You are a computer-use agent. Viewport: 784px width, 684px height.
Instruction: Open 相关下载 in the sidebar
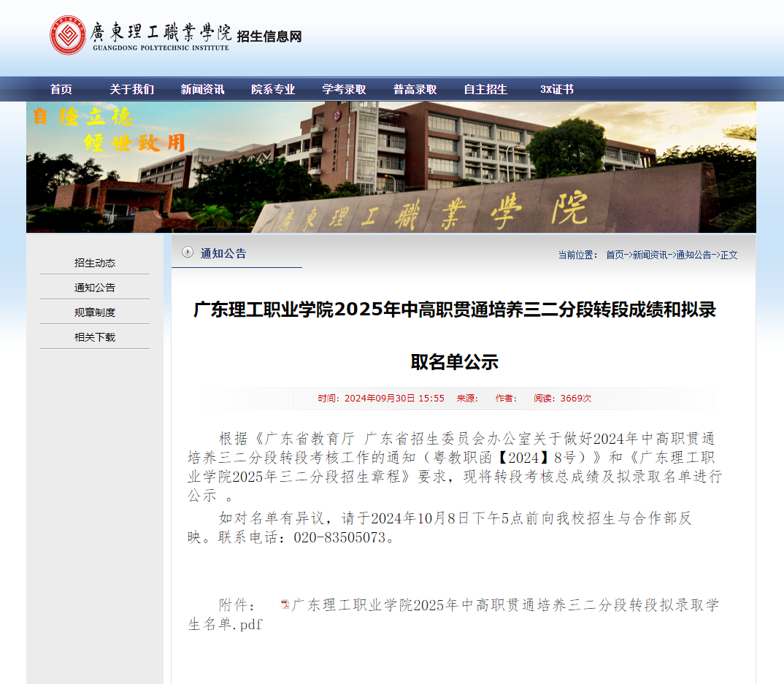click(x=93, y=337)
